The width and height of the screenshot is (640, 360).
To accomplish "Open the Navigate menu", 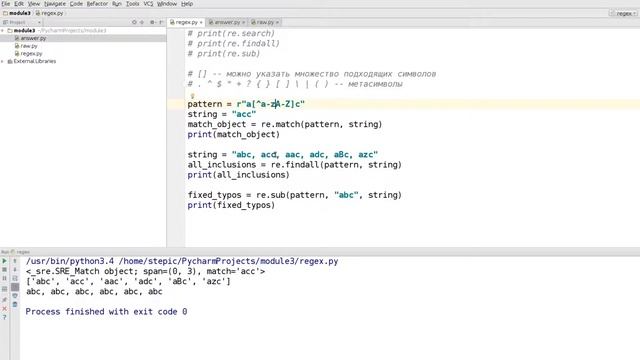I will pyautogui.click(x=55, y=4).
